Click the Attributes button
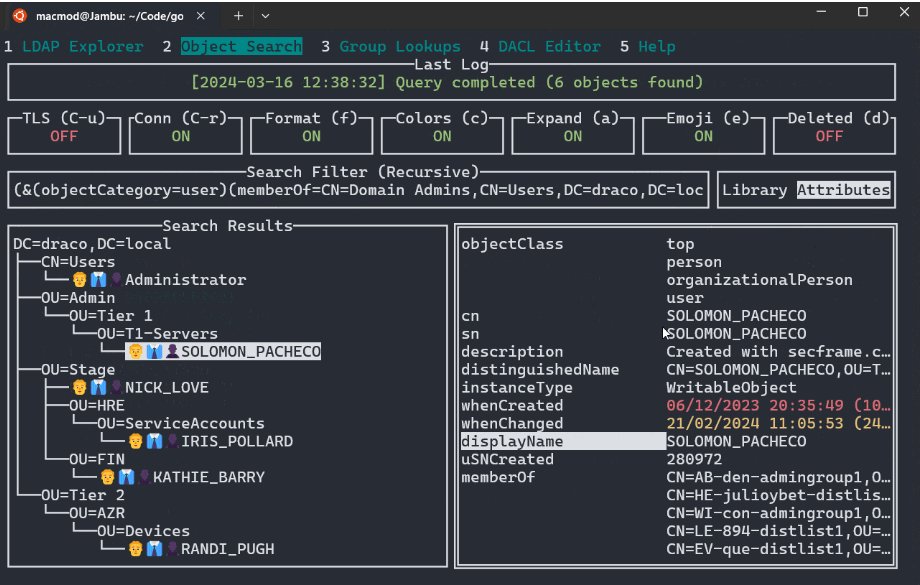The width and height of the screenshot is (920, 585). (x=843, y=190)
